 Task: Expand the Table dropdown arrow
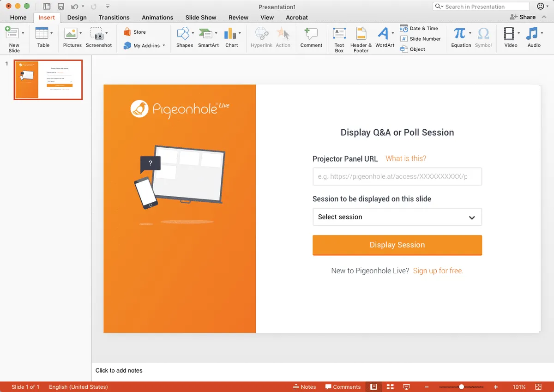52,33
